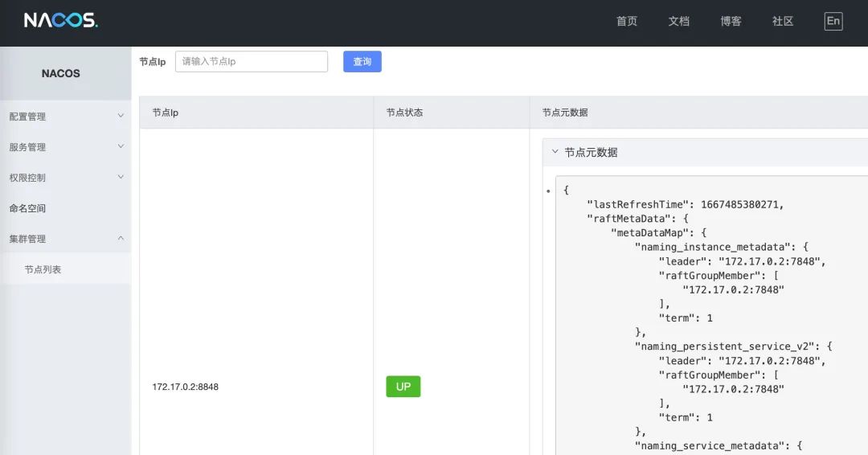This screenshot has width=868, height=455.
Task: Expand the 配置管理 sidebar menu
Action: [x=66, y=117]
